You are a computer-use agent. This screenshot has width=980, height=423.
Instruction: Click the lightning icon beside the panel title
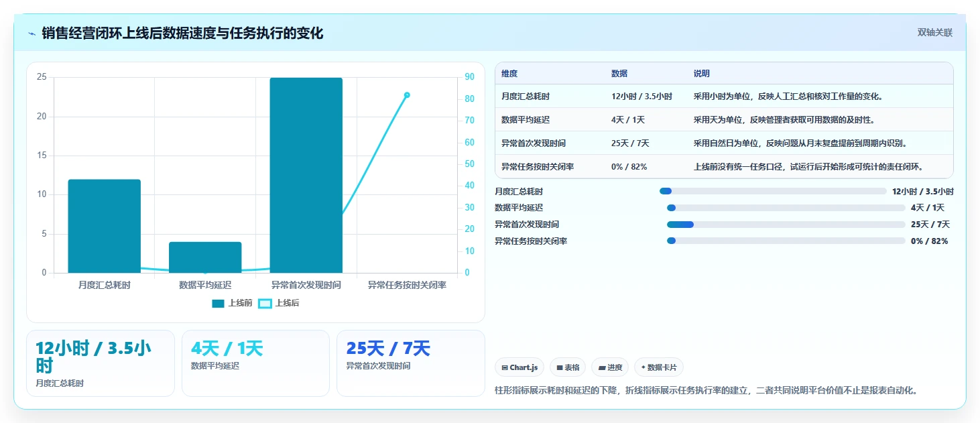[x=32, y=34]
